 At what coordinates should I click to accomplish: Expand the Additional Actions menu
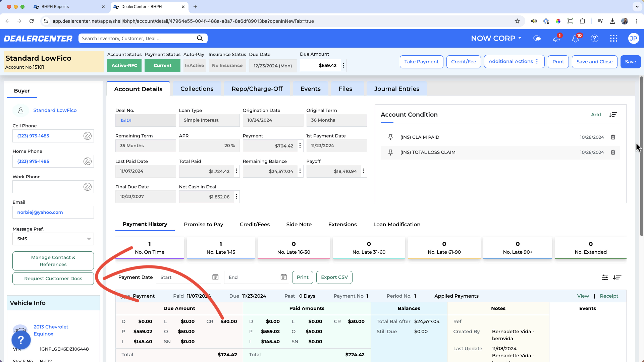pos(514,62)
